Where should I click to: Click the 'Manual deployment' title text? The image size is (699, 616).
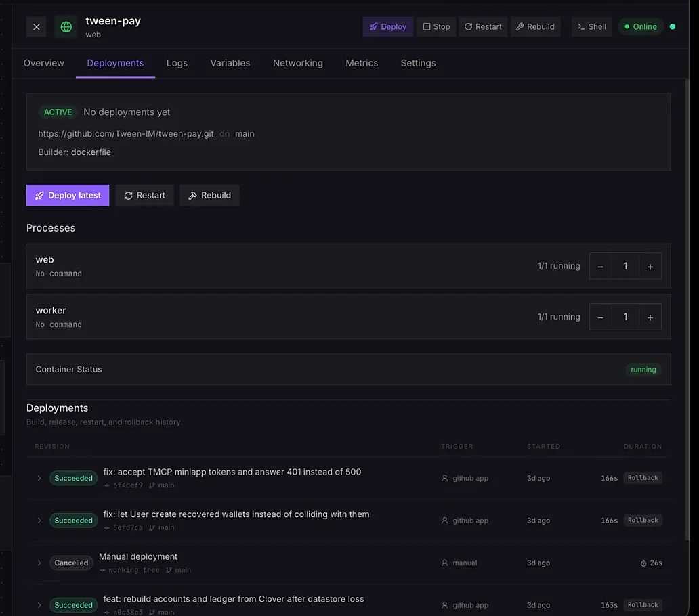137,556
